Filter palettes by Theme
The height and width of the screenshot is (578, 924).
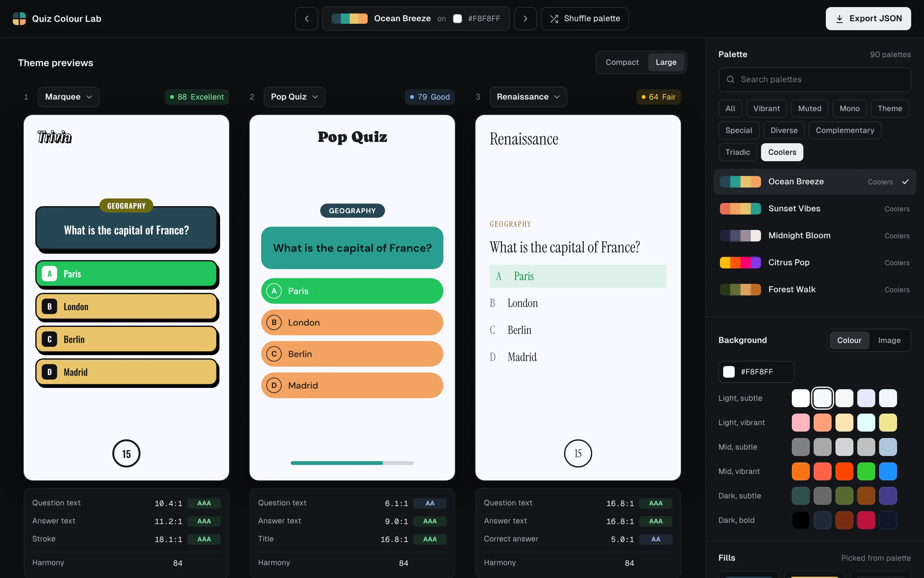(x=890, y=109)
